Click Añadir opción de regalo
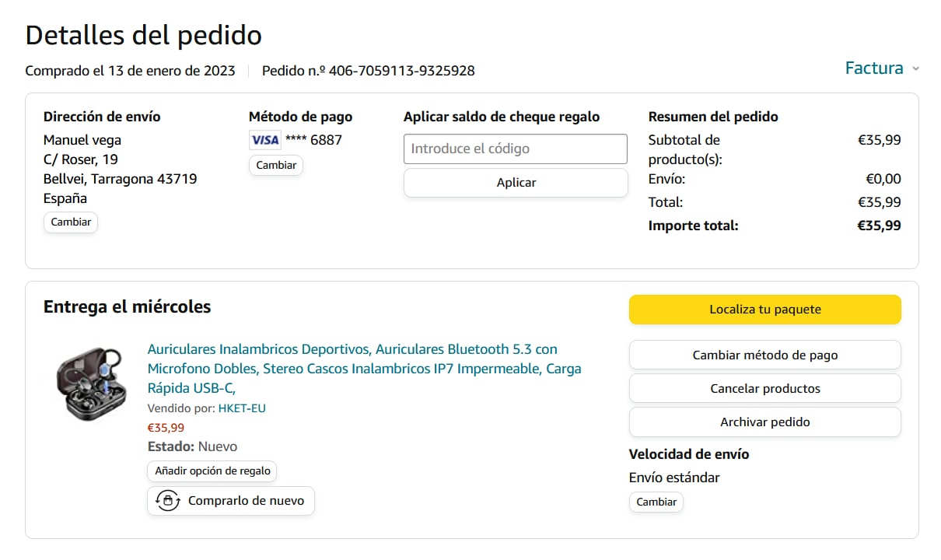This screenshot has width=941, height=560. 212,471
